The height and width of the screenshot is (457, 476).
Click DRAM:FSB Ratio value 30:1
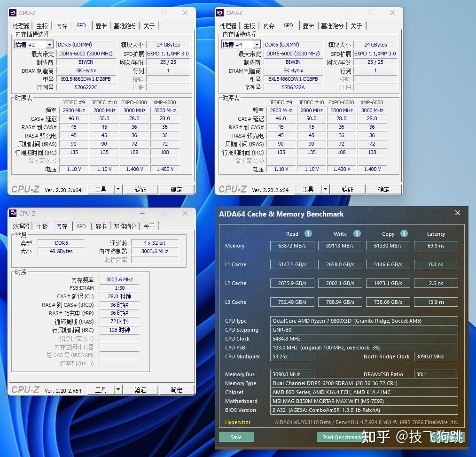(x=436, y=374)
